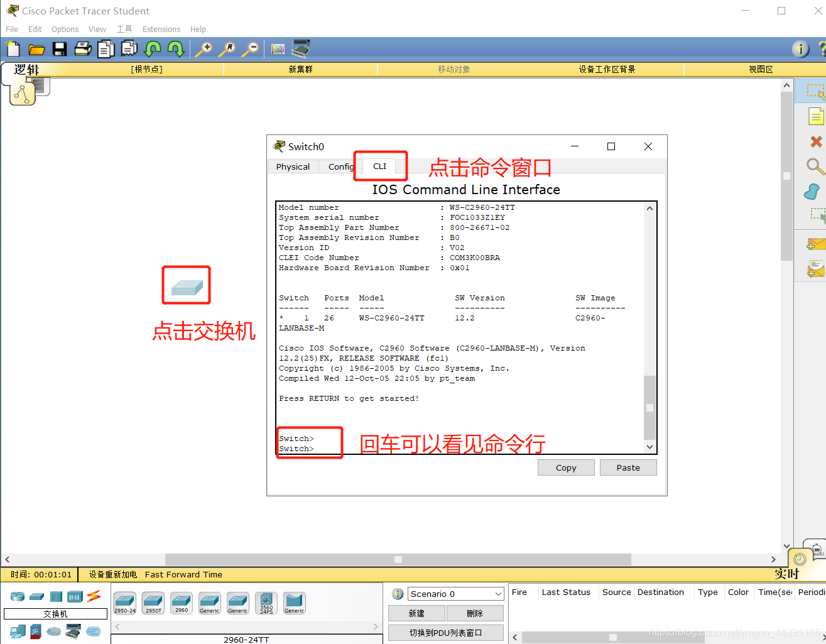The width and height of the screenshot is (826, 644).
Task: Select the Add Simple PDU envelope tool
Action: click(x=815, y=245)
